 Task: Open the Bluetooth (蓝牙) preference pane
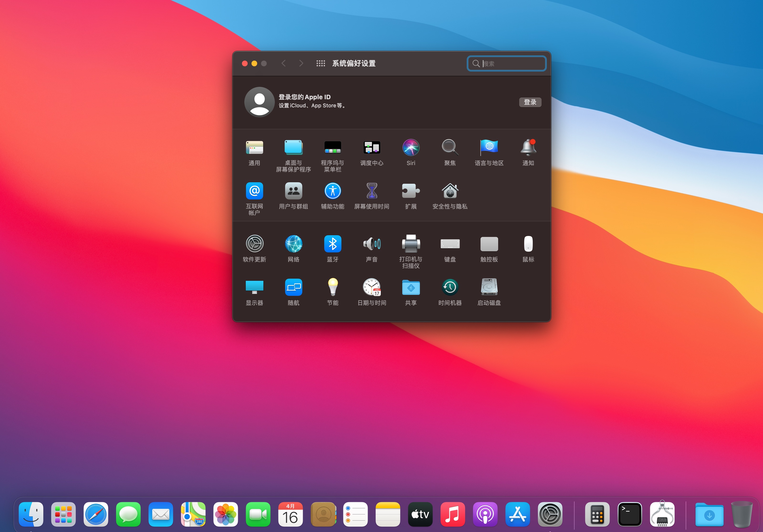pyautogui.click(x=332, y=244)
